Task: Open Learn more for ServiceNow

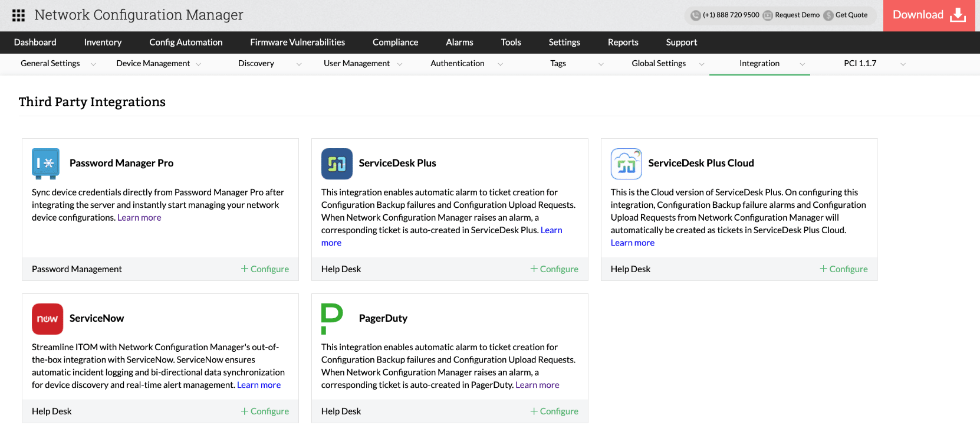Action: coord(259,385)
